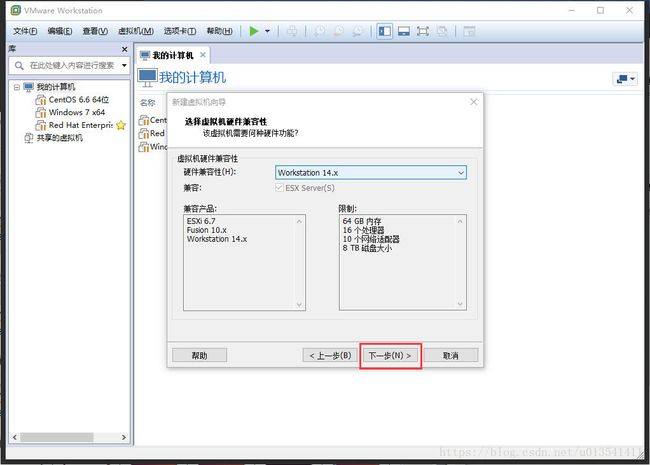The width and height of the screenshot is (650, 465).
Task: Open the 硬件兼容性 Workstation 14.x dropdown
Action: click(x=371, y=172)
